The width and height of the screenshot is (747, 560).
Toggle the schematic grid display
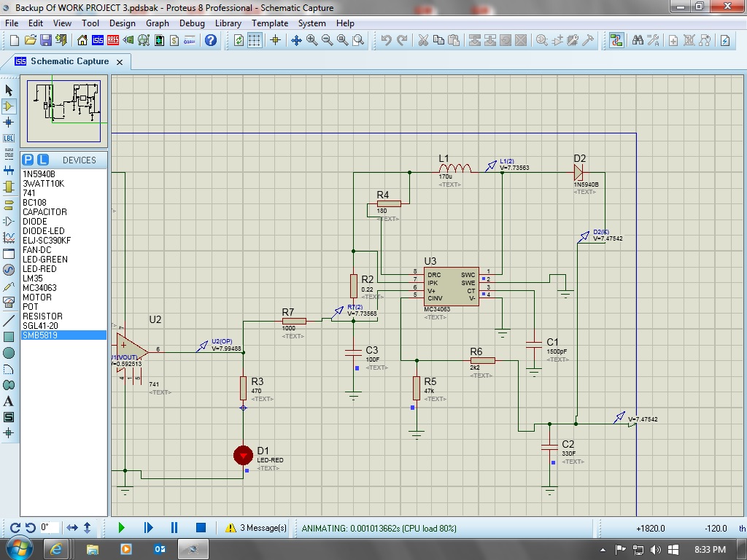pos(255,40)
